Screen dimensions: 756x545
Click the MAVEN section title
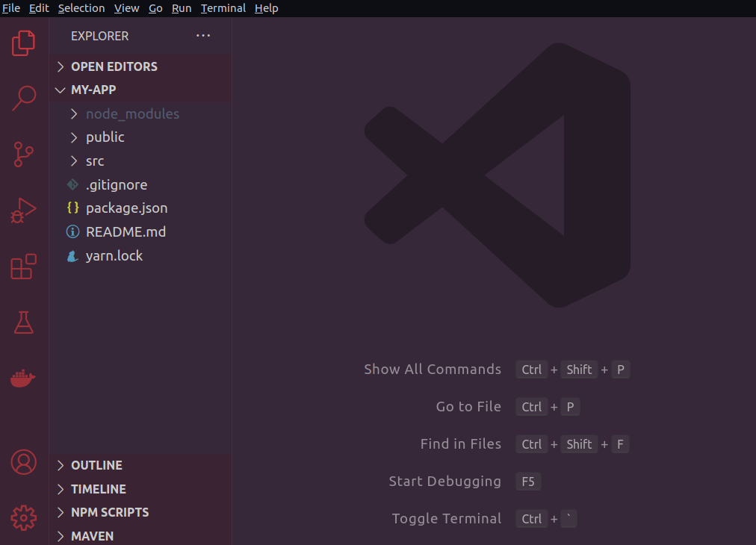[x=93, y=536]
